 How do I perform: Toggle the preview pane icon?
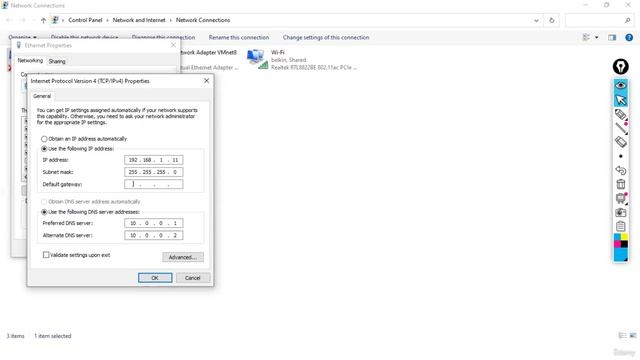(612, 38)
